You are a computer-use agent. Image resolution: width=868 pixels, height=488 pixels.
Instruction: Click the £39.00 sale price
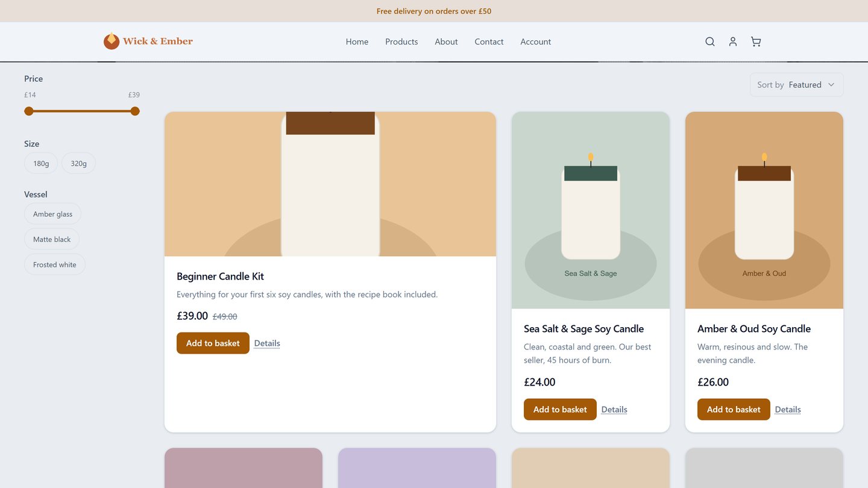pyautogui.click(x=192, y=316)
